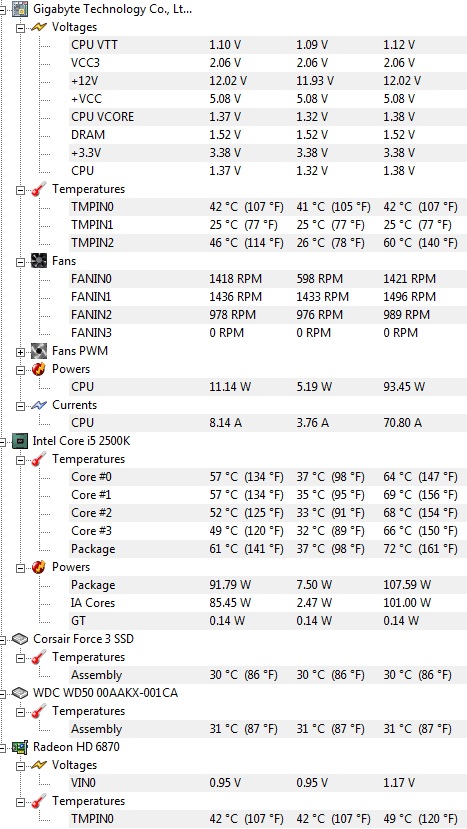Collapse the Radeon HD 6870 Voltages node
The height and width of the screenshot is (829, 467).
[20, 765]
